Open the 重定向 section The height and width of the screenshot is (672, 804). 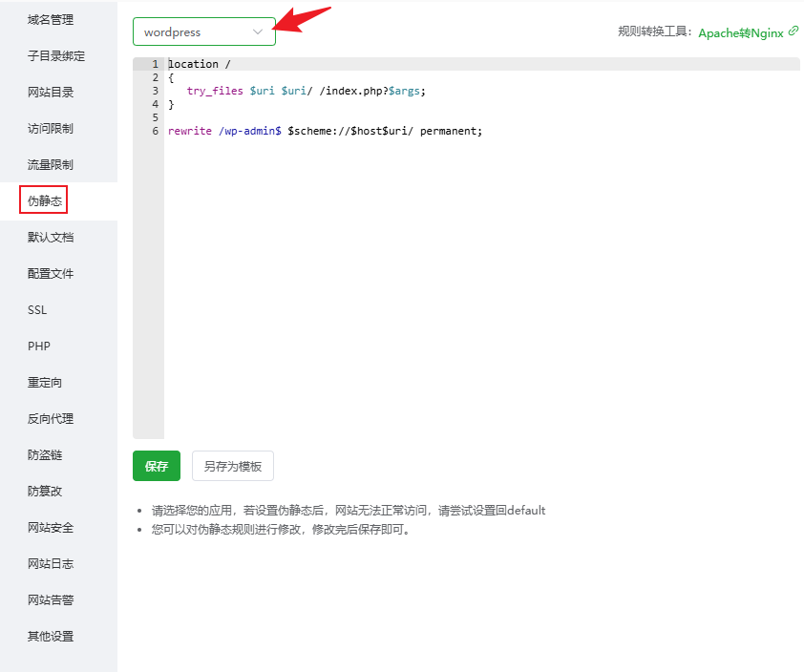click(45, 383)
